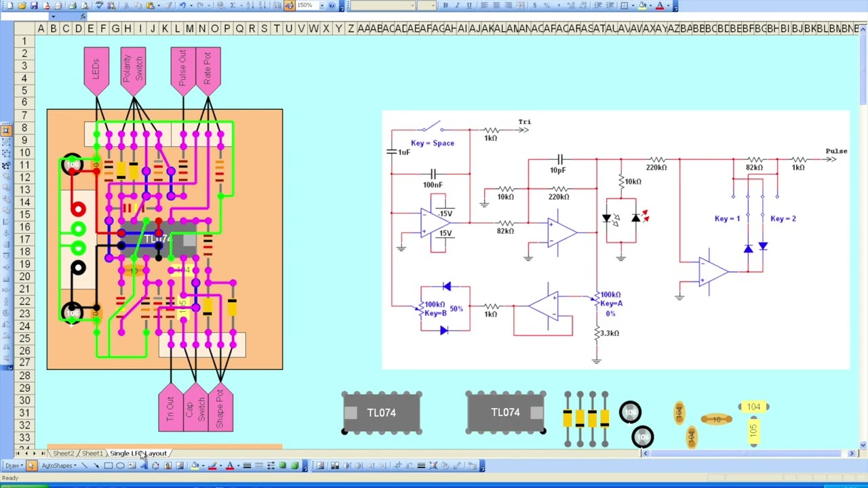Open the Open-file folder icon
The image size is (868, 488).
(22, 5)
